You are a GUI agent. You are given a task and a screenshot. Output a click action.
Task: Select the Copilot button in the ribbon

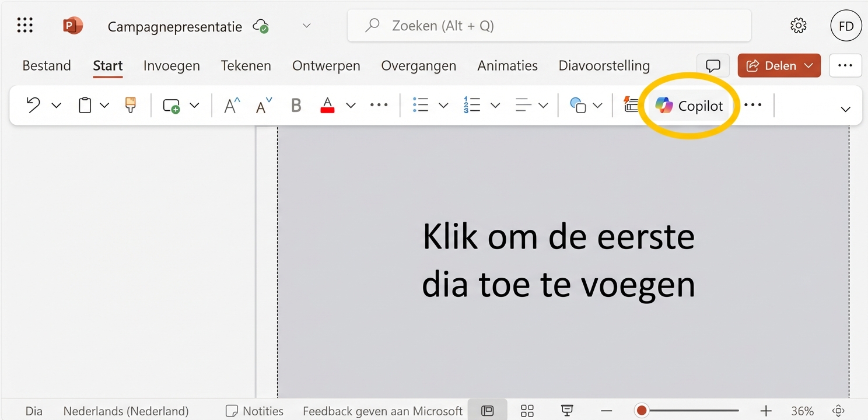689,106
